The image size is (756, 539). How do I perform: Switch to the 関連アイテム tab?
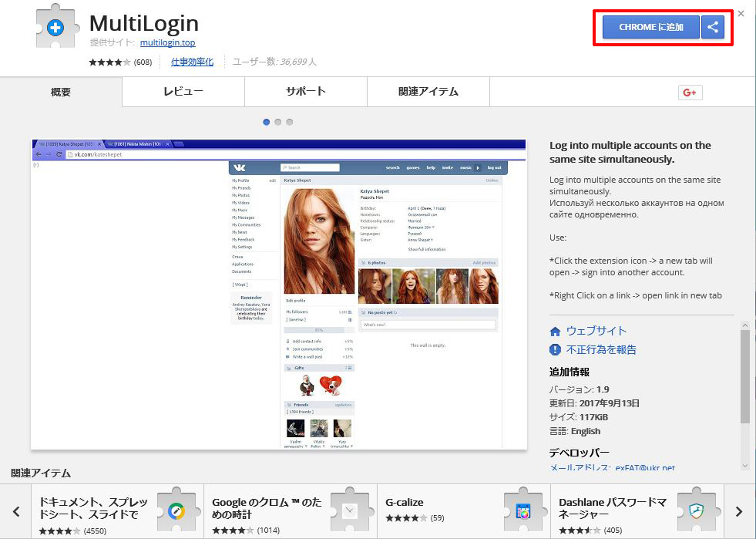pos(428,92)
